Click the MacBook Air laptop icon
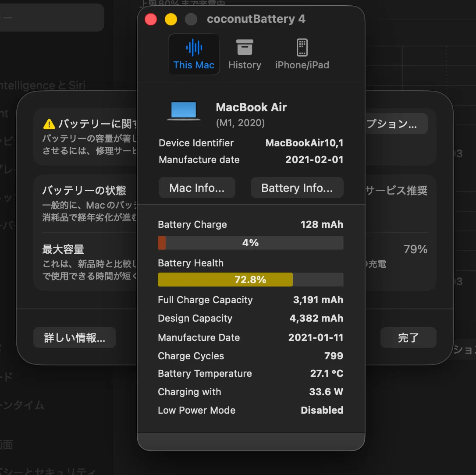Viewport: 476px width, 475px height. 184,111
